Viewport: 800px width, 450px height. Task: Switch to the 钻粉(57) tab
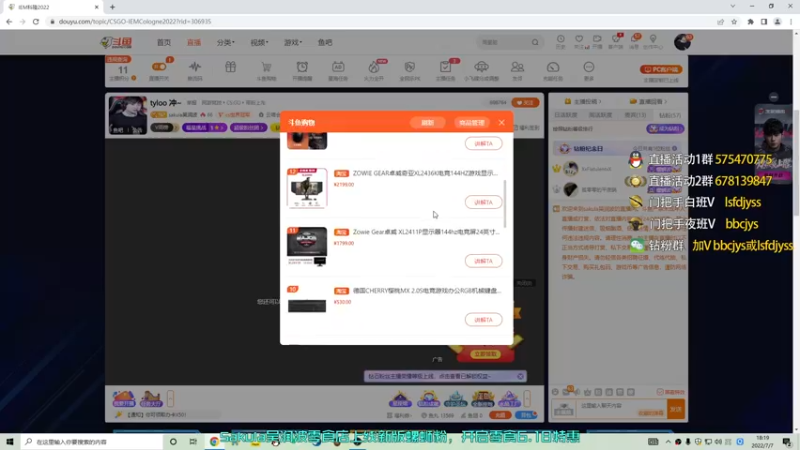[670, 115]
